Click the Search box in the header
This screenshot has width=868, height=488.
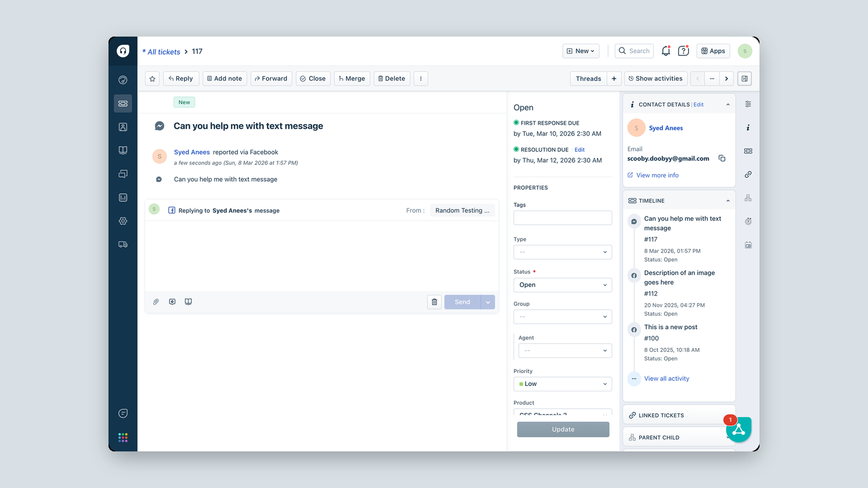pyautogui.click(x=634, y=51)
